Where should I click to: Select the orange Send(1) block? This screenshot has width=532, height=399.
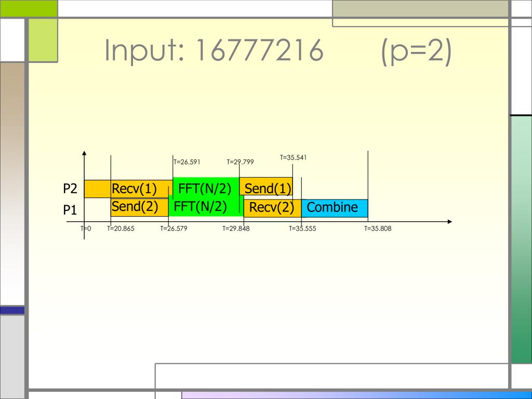click(266, 187)
